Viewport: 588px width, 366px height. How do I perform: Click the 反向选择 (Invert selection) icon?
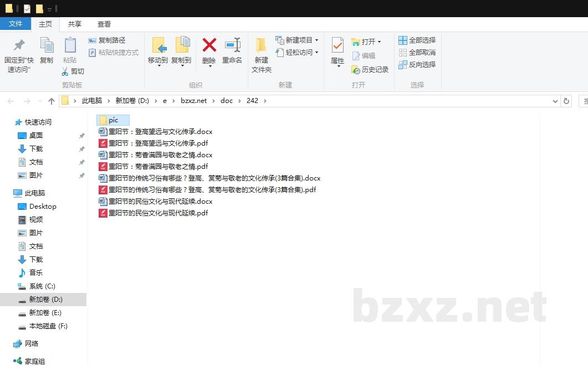(403, 66)
